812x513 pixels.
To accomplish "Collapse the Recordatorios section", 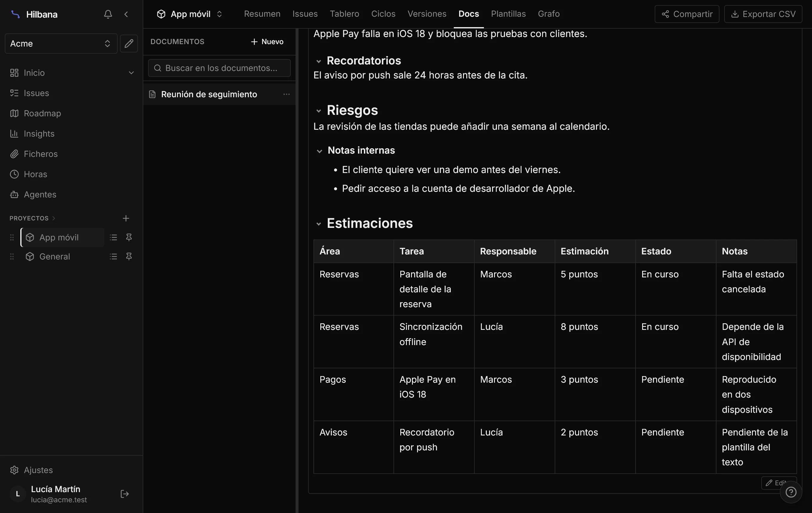I will tap(318, 61).
